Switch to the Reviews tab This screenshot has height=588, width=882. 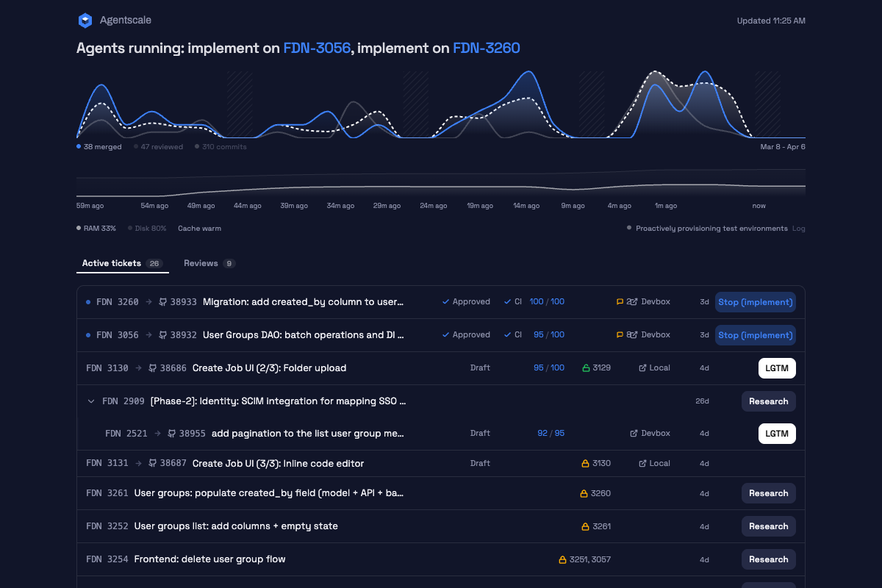click(209, 263)
